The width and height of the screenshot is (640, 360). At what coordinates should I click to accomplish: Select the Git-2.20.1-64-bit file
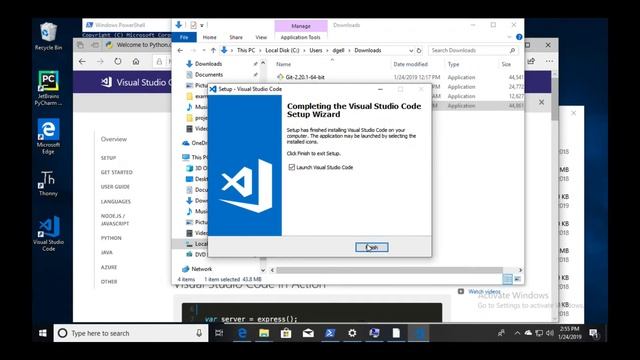tap(305, 77)
